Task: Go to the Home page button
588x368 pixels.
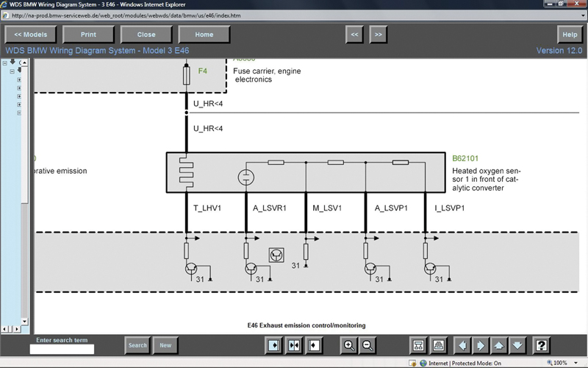Action: pyautogui.click(x=204, y=35)
